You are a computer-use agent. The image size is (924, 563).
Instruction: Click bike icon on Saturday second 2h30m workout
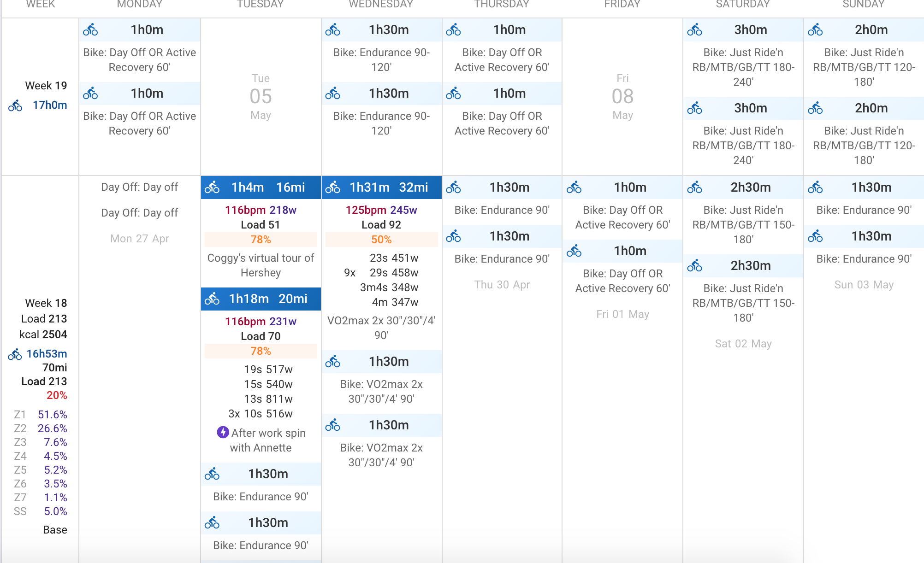click(695, 266)
